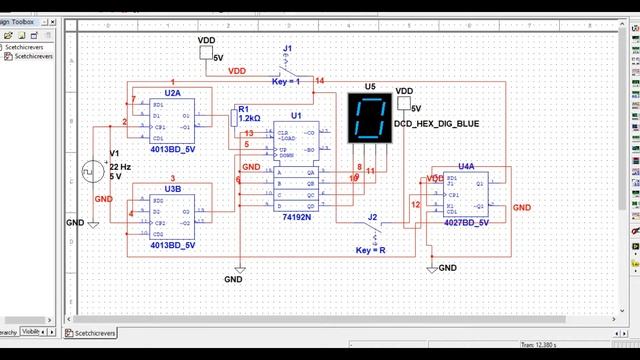Close the Design Toolbox panel
Viewport: 640px width, 360px height.
[x=53, y=22]
